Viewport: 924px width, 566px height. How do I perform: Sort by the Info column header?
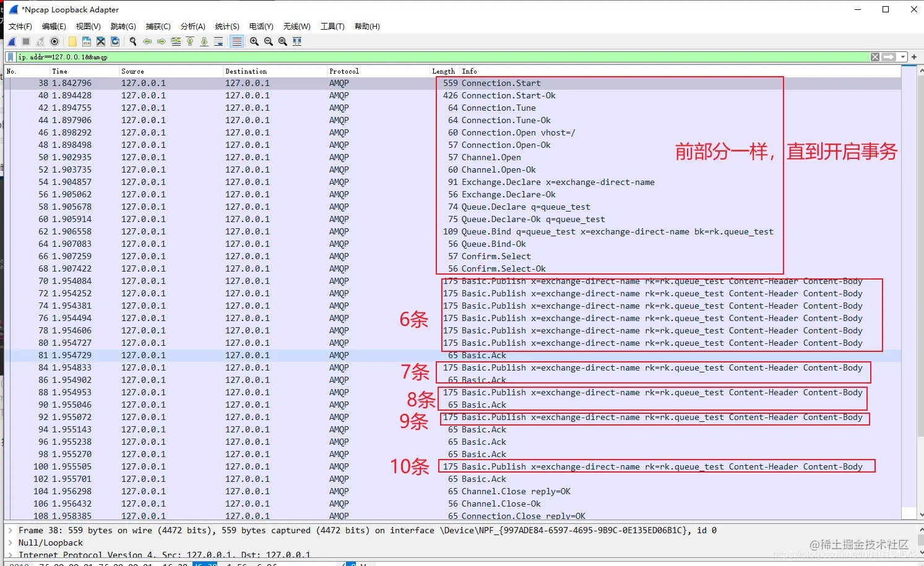680,71
